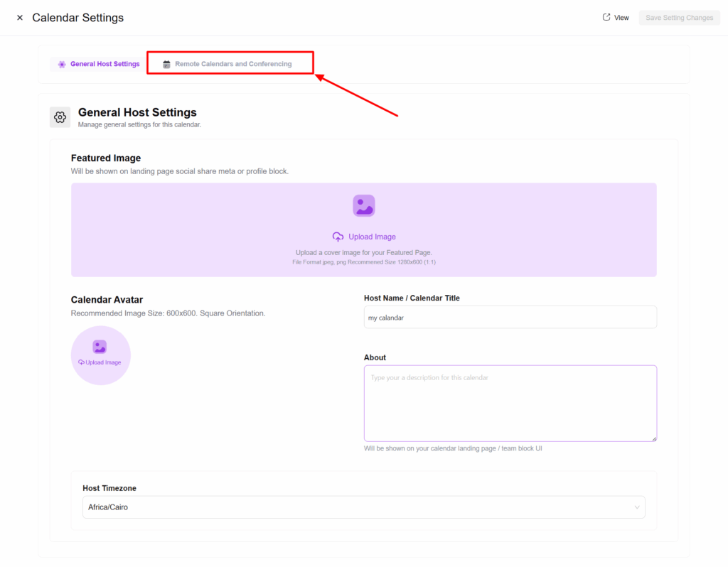The image size is (728, 567).
Task: Click the gear icon beside General Host Settings heading
Action: (60, 117)
